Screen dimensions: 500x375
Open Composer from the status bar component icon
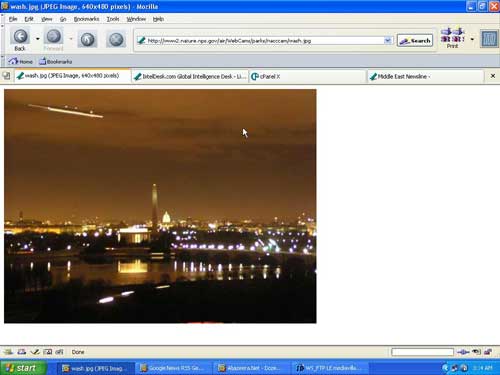(x=35, y=352)
